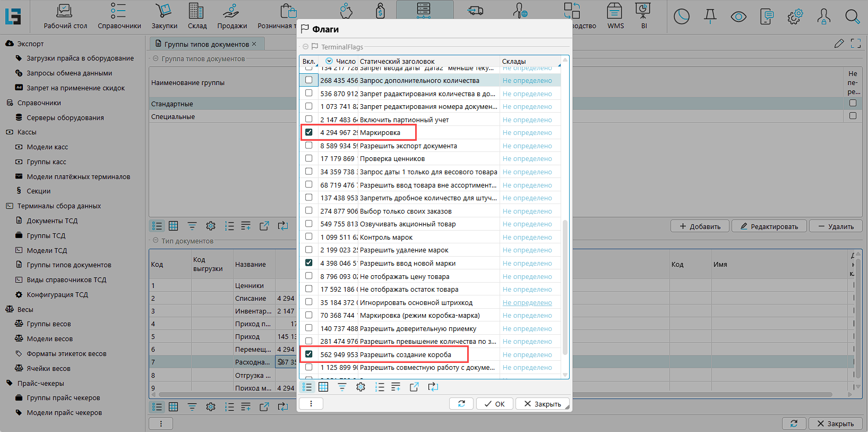Open the Закупки module icon

pyautogui.click(x=164, y=16)
